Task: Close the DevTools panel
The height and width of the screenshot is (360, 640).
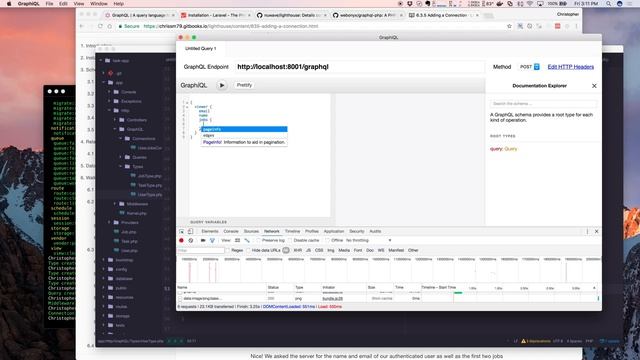Action: point(596,231)
